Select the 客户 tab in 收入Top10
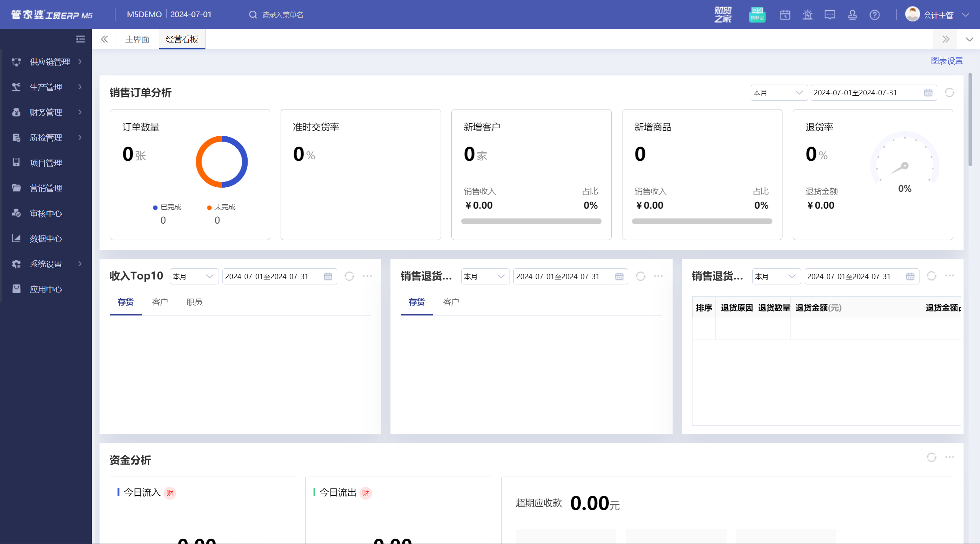 [160, 302]
